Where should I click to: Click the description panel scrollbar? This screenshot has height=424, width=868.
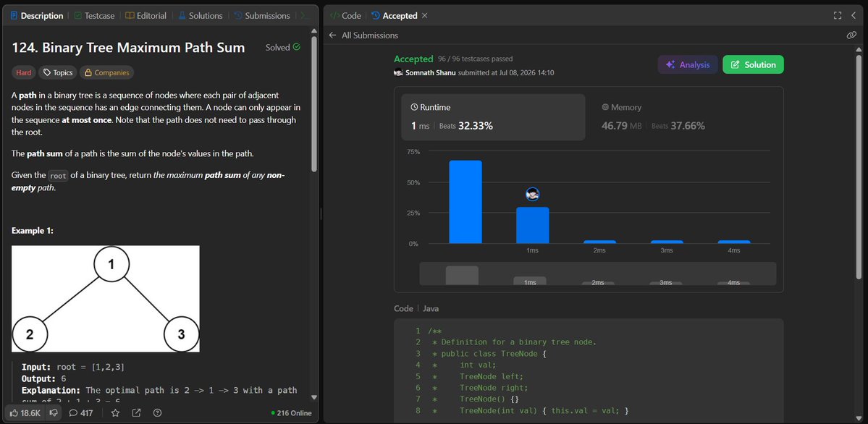click(x=314, y=104)
